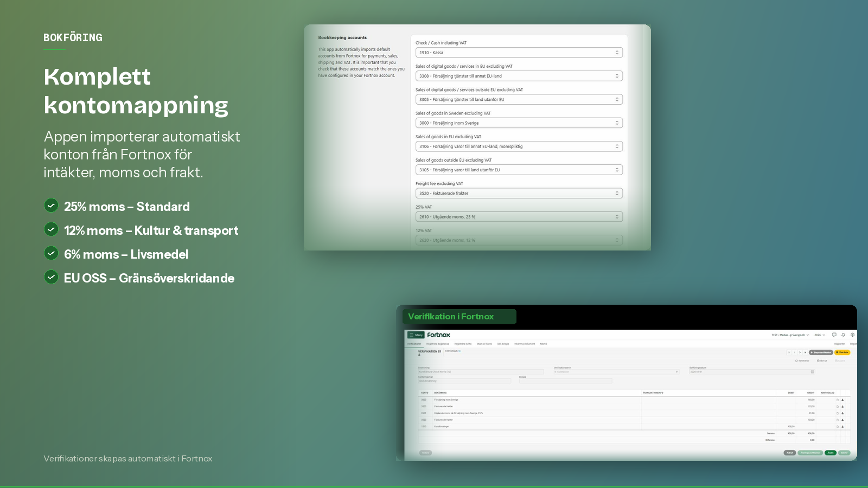
Task: Open the Fortnox settings gear
Action: 852,335
